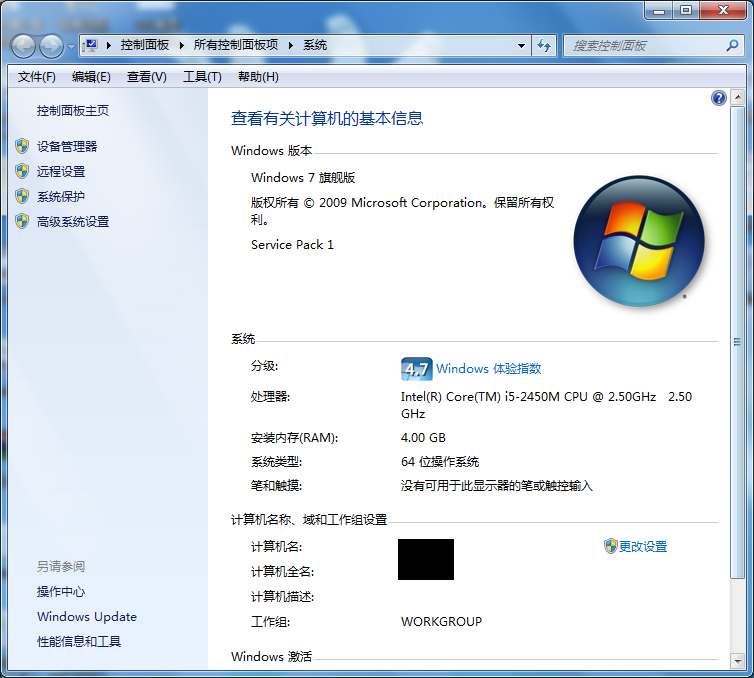Expand arrow after 控制面板 breadcrumb
The image size is (754, 678).
182,46
